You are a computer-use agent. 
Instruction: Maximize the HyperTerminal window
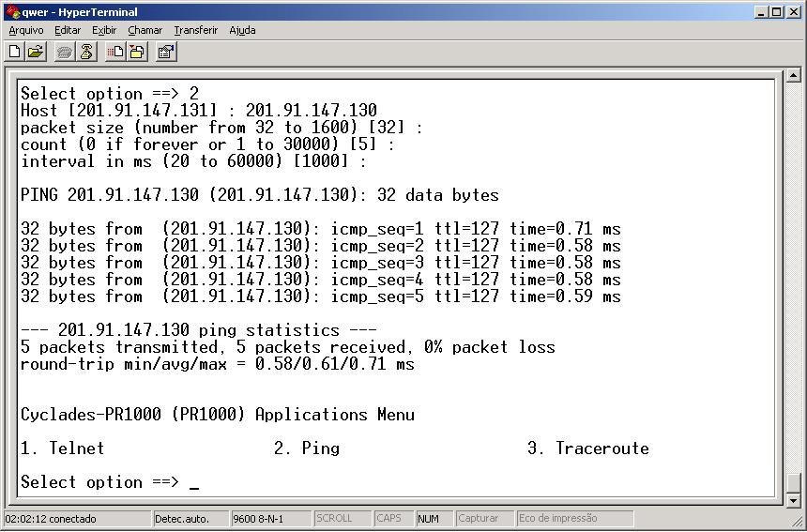click(777, 12)
